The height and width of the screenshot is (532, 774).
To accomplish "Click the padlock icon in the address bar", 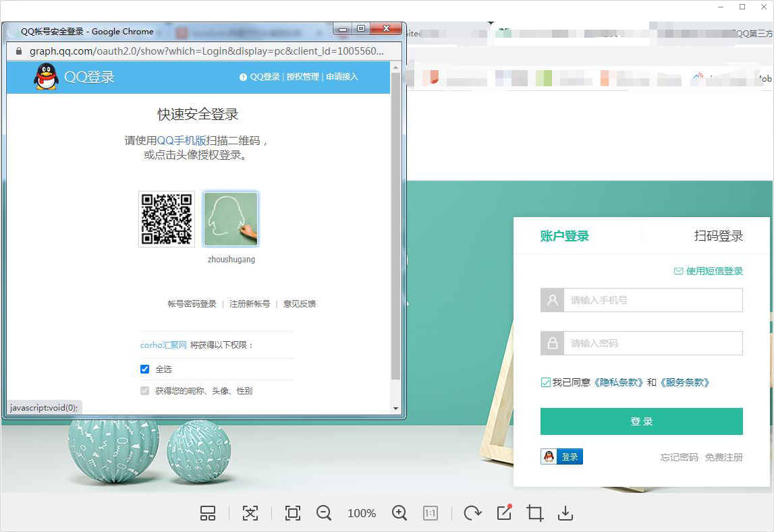I will pos(19,51).
